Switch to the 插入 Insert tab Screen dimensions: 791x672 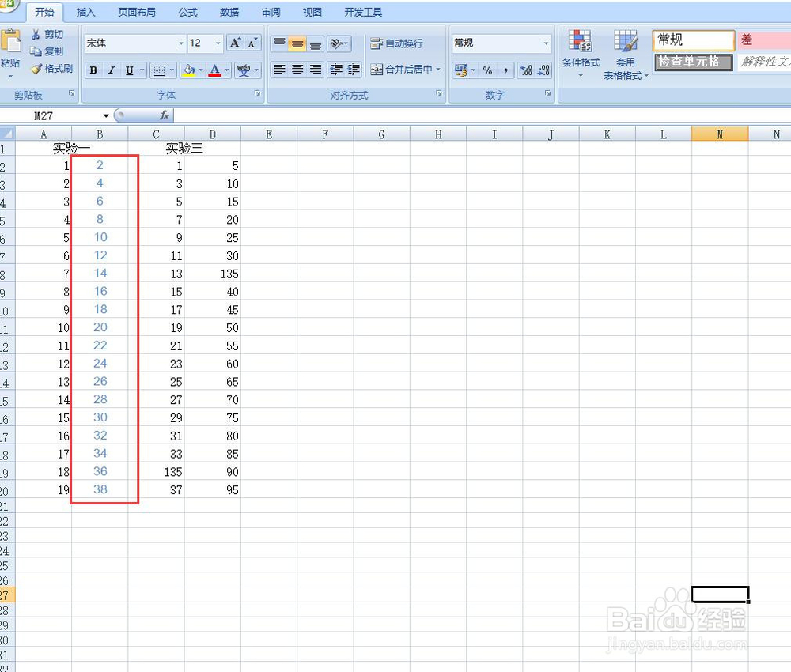(x=85, y=12)
